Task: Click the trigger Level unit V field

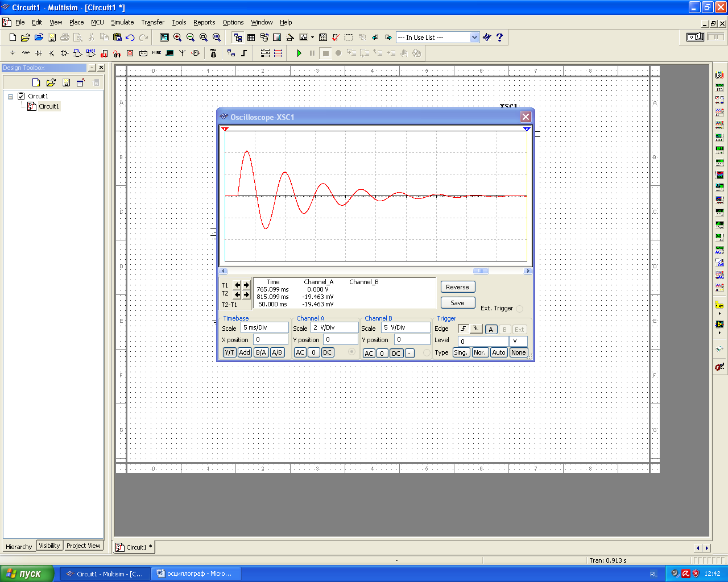Action: 518,341
